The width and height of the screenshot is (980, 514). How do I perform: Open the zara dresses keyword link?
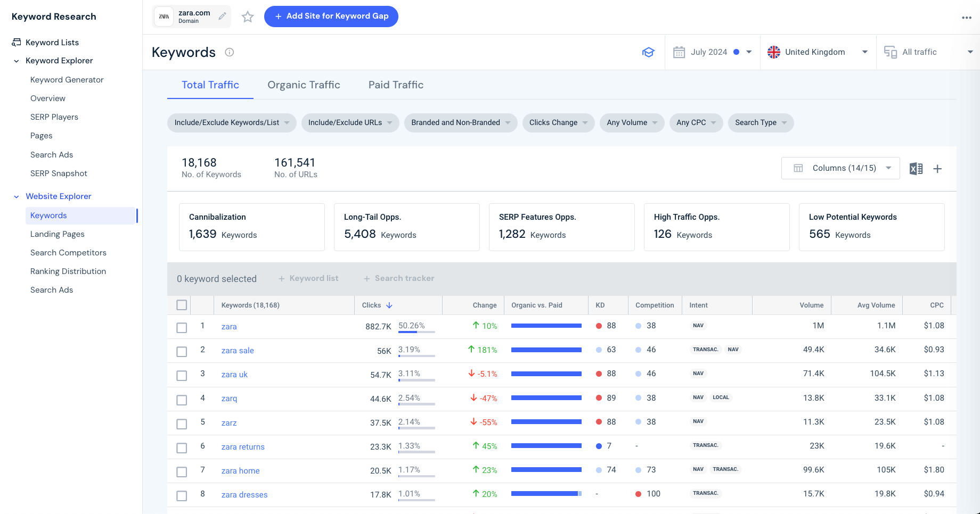coord(244,495)
